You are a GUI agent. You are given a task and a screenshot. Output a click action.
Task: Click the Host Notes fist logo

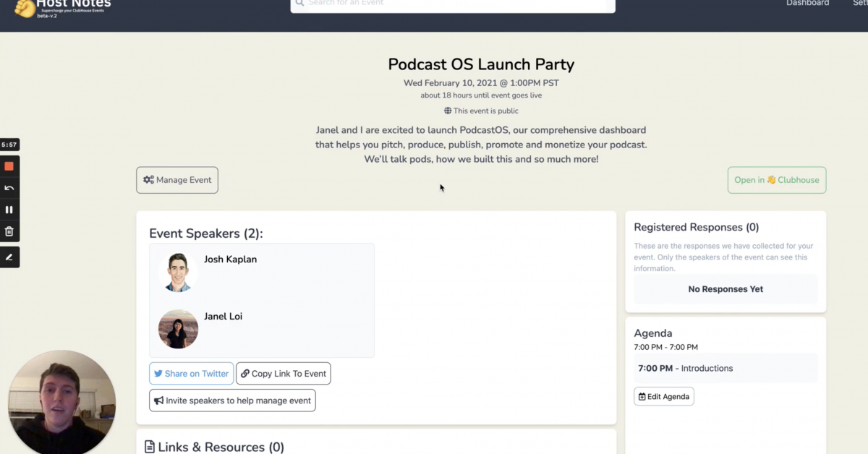(x=25, y=7)
